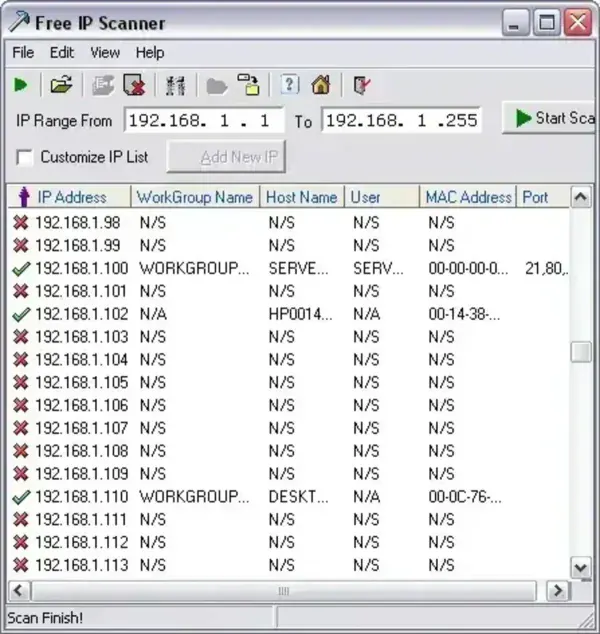Click the To IP field 192.168.1.255
This screenshot has width=600, height=634.
click(401, 120)
